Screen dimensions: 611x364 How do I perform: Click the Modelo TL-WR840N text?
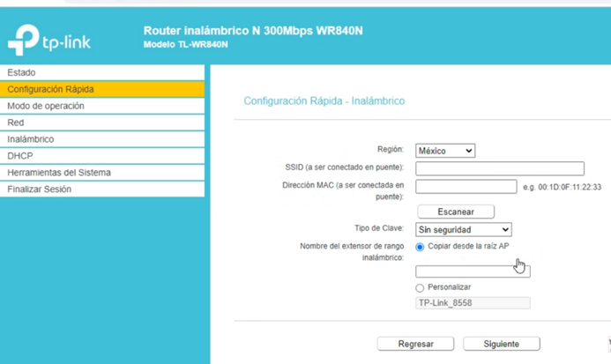tap(185, 44)
